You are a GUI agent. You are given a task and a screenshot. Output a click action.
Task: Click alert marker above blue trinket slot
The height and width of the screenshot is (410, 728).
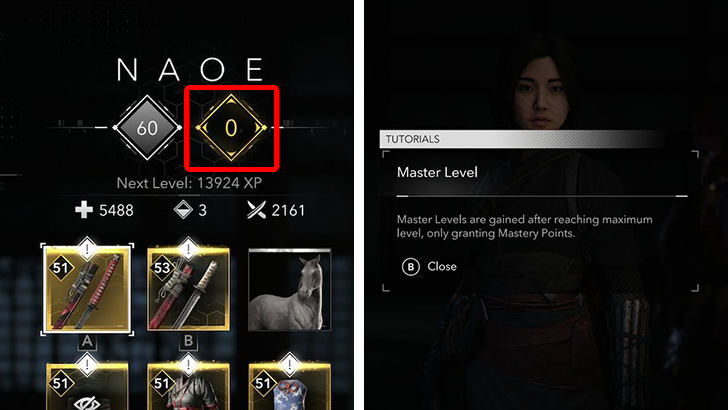pyautogui.click(x=290, y=365)
